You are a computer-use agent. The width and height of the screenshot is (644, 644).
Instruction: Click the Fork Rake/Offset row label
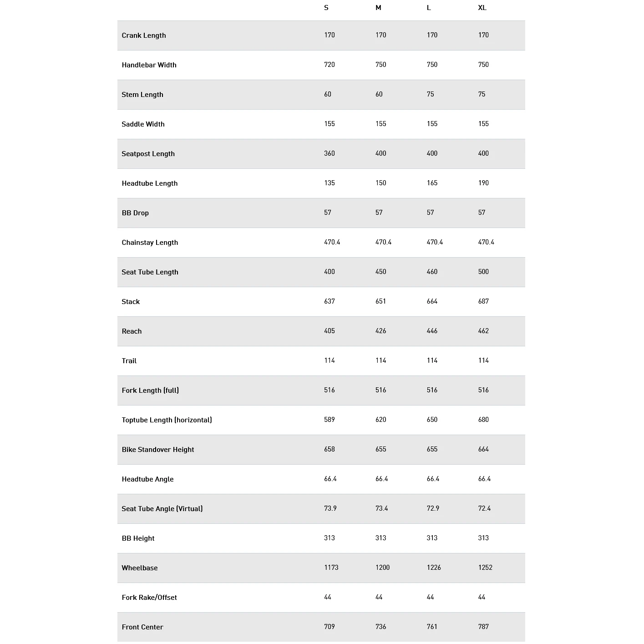click(149, 598)
